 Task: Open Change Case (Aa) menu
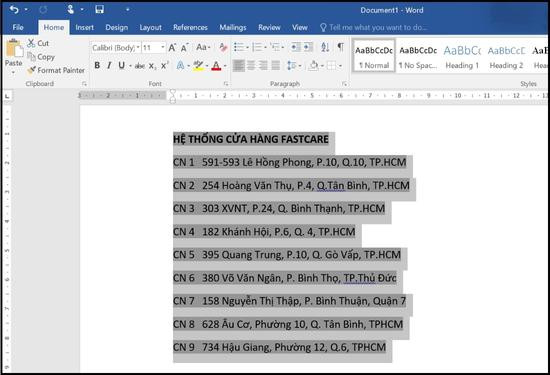[203, 47]
